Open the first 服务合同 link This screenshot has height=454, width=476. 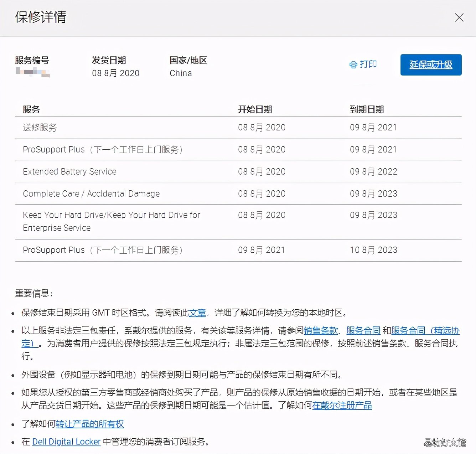point(363,331)
